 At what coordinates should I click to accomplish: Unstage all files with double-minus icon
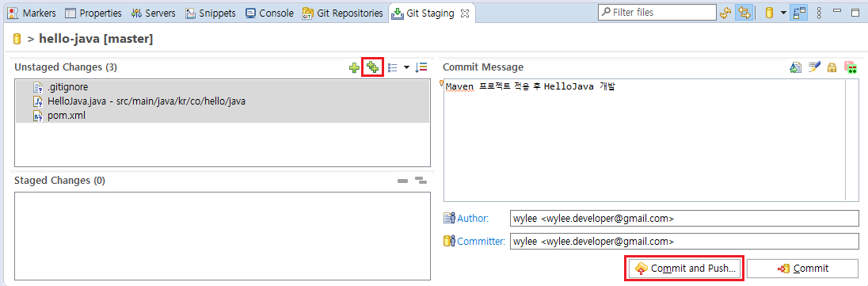[x=421, y=181]
